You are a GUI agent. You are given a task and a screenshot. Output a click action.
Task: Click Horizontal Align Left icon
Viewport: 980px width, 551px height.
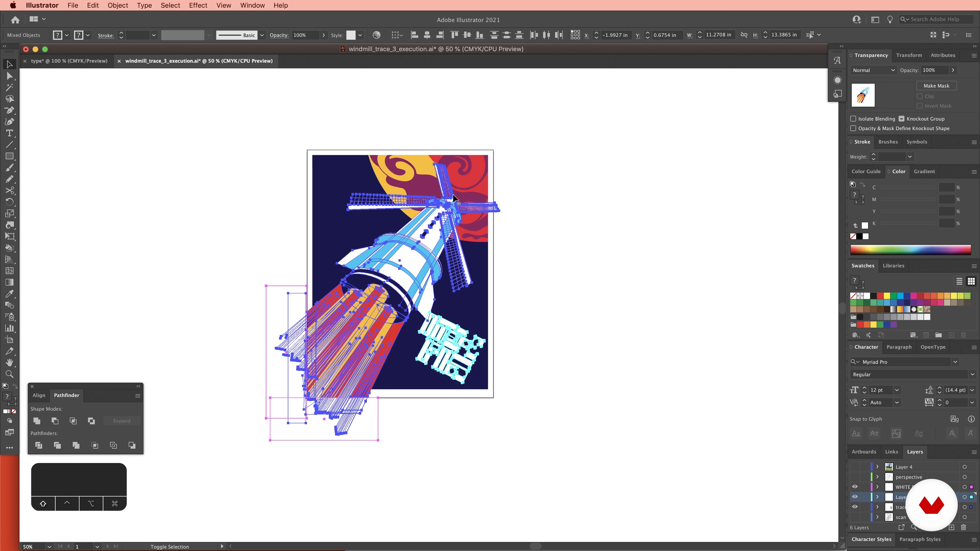[x=415, y=35]
